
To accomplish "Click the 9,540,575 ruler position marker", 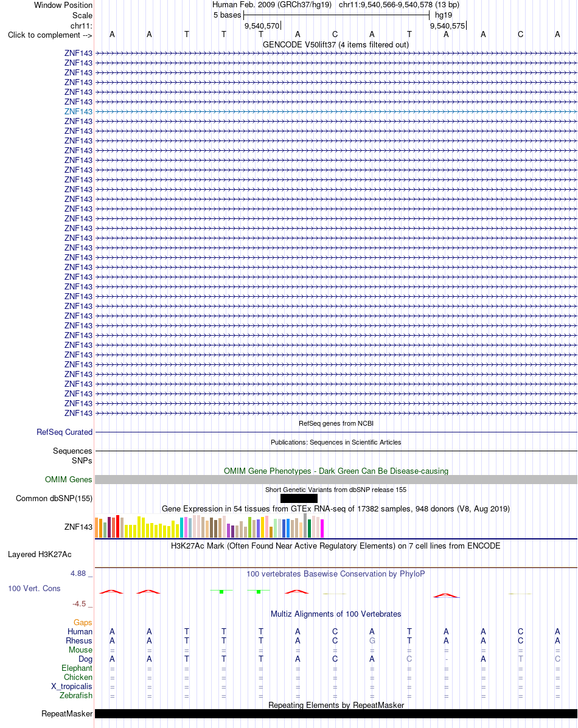I will pos(447,26).
